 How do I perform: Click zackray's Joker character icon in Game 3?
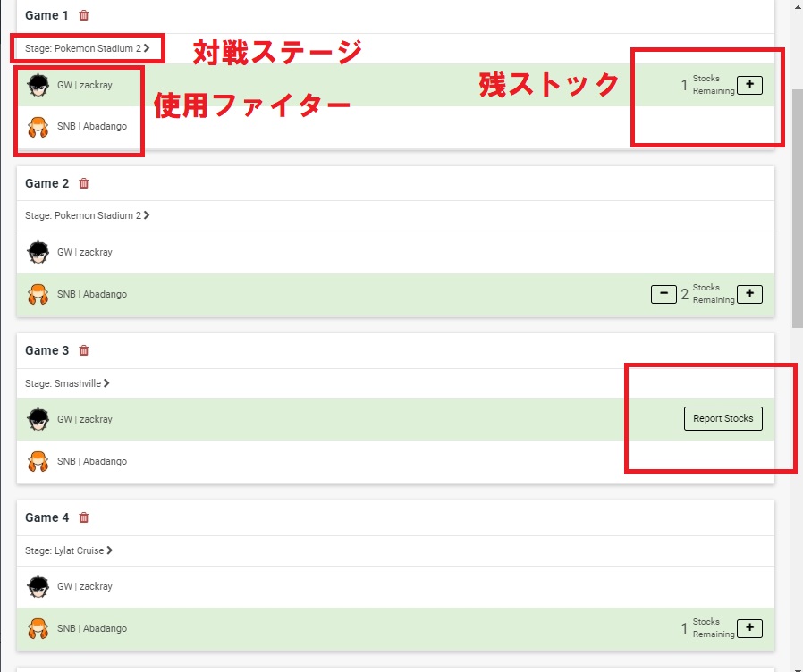point(38,419)
